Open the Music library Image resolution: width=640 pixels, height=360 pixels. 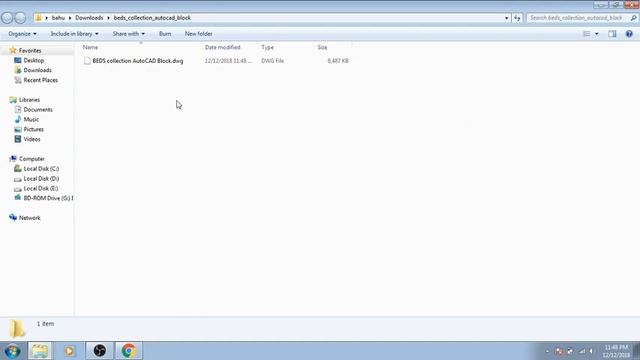tap(31, 119)
